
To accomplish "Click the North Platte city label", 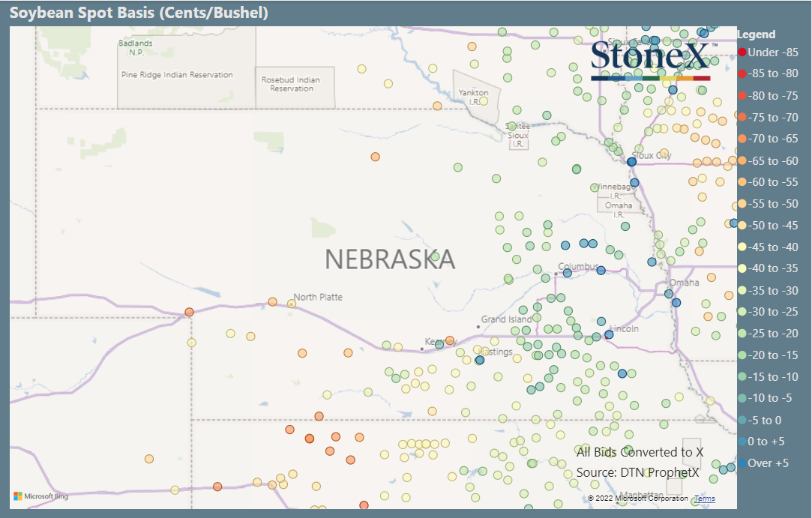I will 318,297.
